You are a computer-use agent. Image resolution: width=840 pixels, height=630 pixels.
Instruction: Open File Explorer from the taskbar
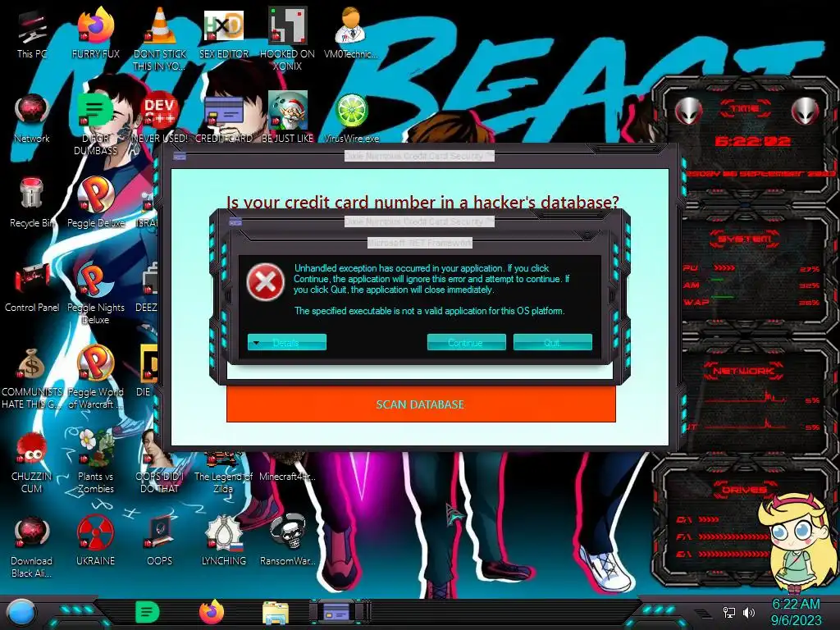[x=276, y=613]
